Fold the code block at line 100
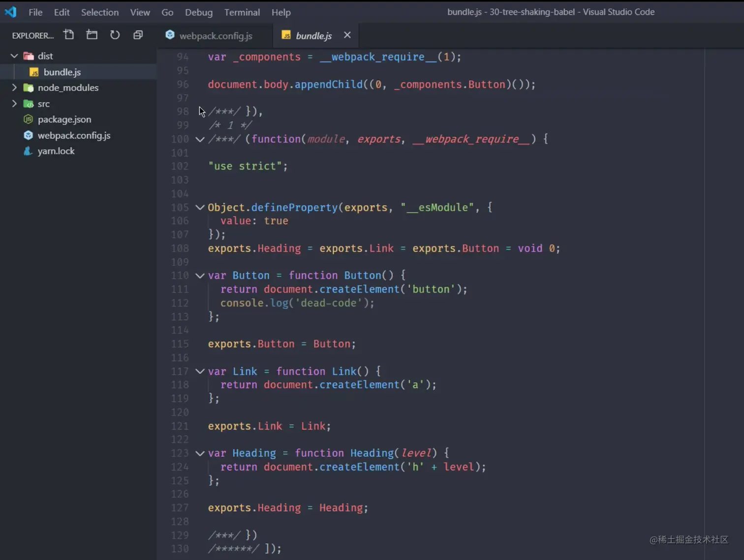The width and height of the screenshot is (744, 560). [x=200, y=139]
